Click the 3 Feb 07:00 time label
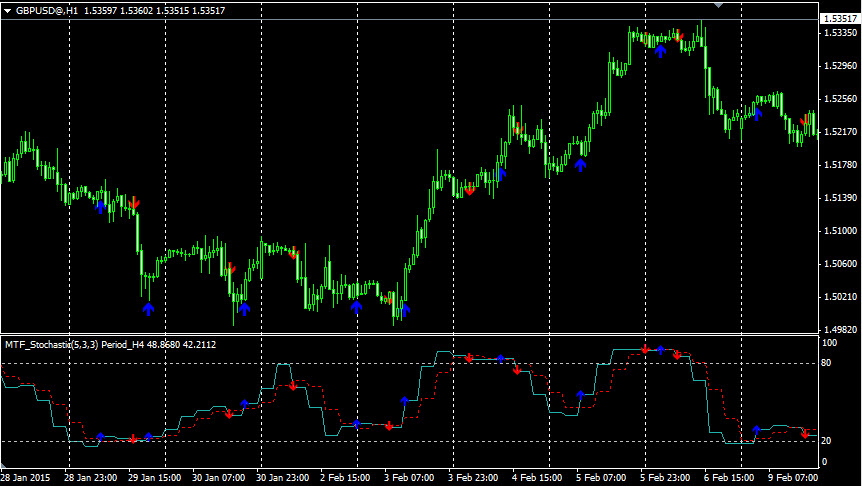The height and width of the screenshot is (486, 862). 409,477
